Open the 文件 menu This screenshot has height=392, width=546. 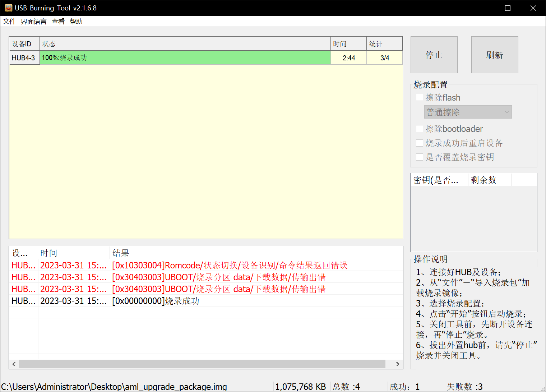[9, 22]
